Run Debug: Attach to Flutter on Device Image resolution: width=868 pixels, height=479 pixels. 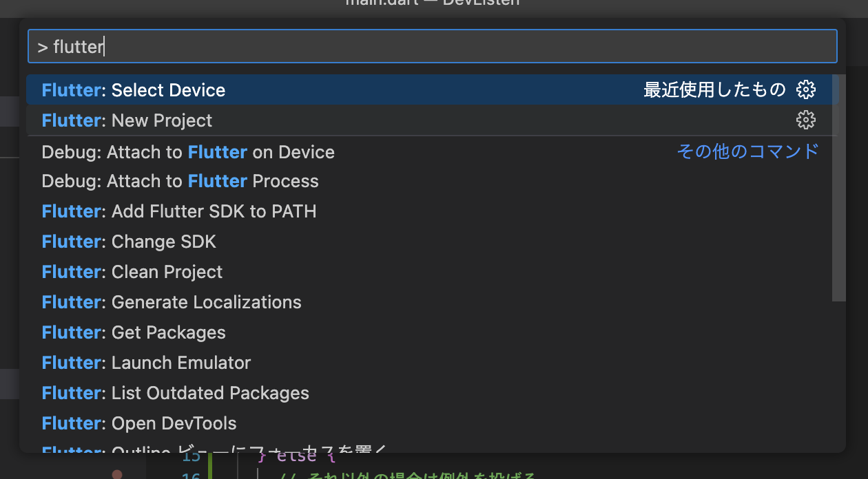(x=188, y=152)
